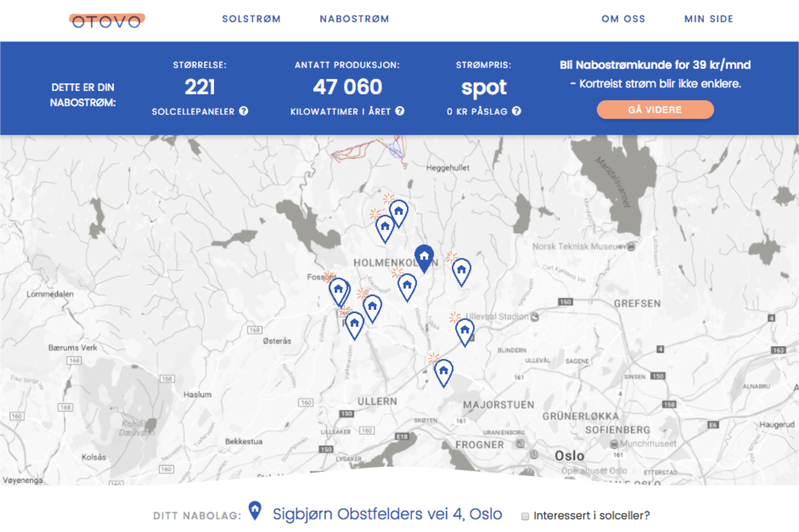
Task: Click the 'Heggehullet' map label
Action: (x=448, y=168)
